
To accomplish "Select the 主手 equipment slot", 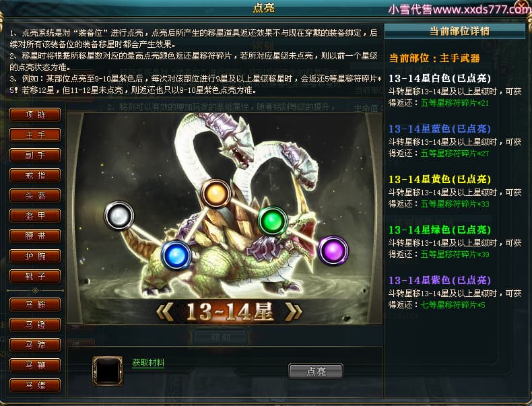I will pos(35,135).
